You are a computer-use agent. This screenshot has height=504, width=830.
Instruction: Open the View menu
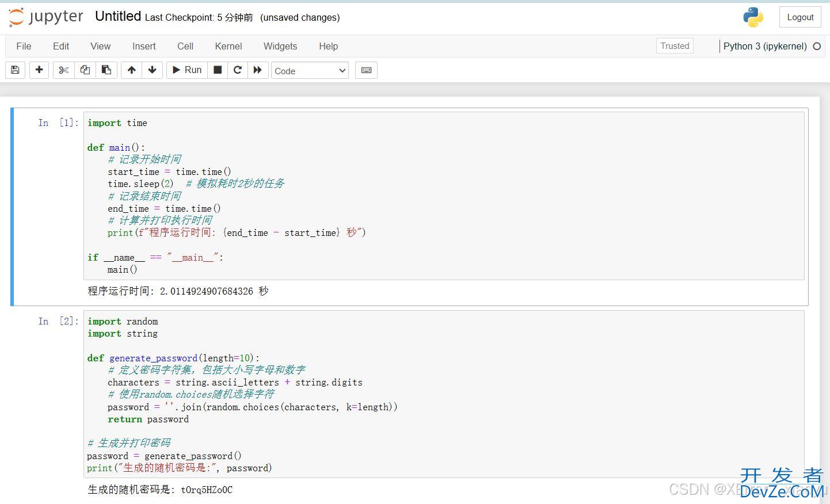101,46
